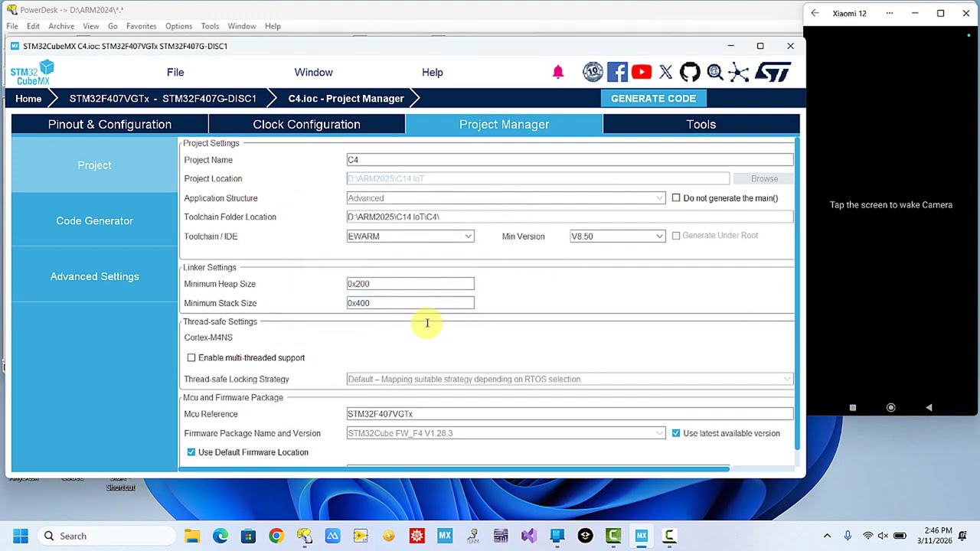The height and width of the screenshot is (551, 980).
Task: Open the Min Version V8.50 dropdown
Action: (x=617, y=236)
